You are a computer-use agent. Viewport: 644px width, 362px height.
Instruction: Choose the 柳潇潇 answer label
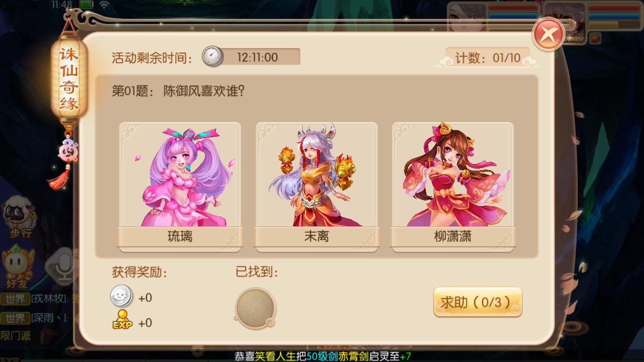coord(453,236)
